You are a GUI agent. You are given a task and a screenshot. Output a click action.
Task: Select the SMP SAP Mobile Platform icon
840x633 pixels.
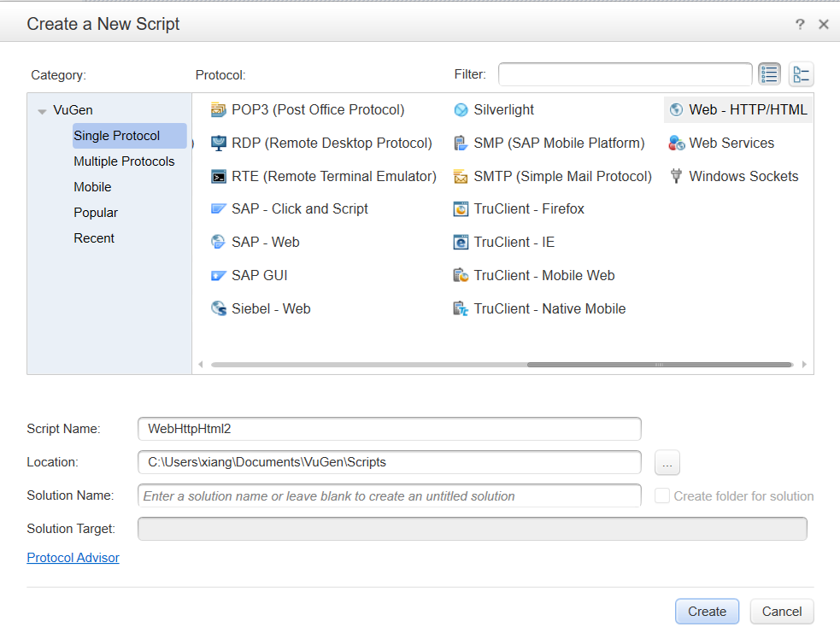tap(461, 143)
